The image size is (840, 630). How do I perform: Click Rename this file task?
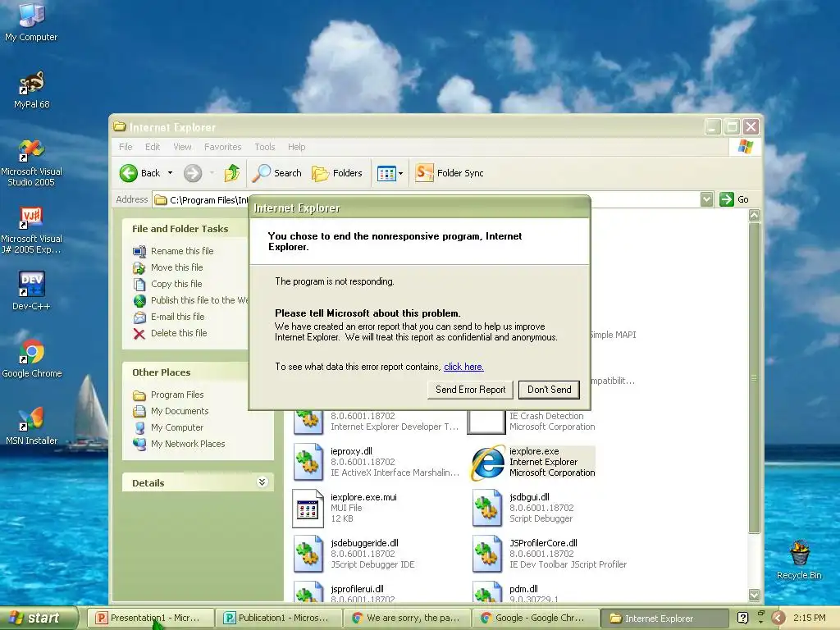click(x=182, y=251)
